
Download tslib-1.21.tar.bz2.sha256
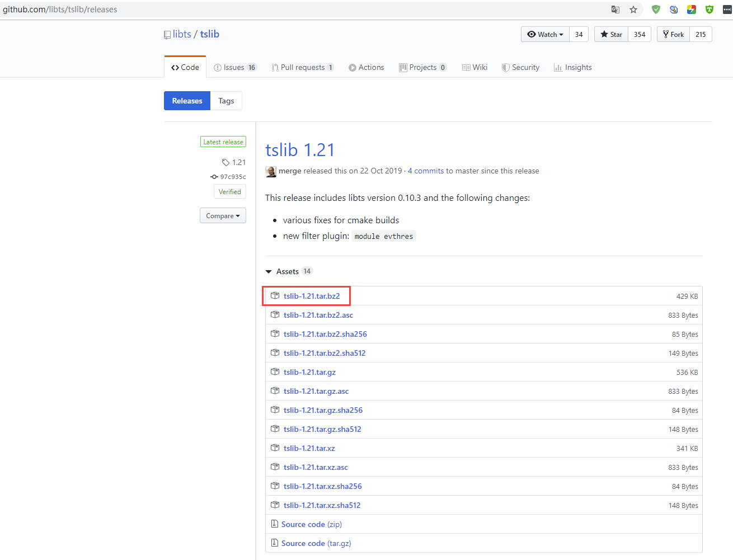pyautogui.click(x=325, y=334)
